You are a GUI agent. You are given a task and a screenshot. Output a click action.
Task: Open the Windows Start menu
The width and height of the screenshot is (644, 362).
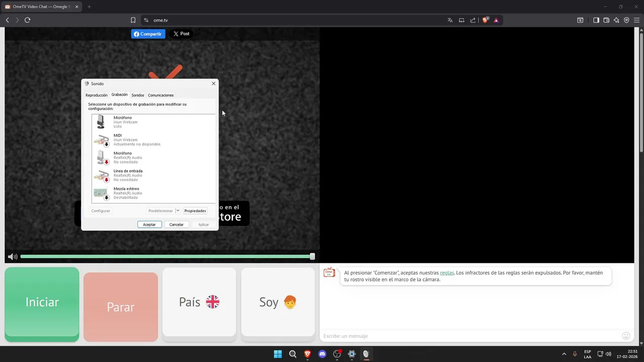[278, 354]
